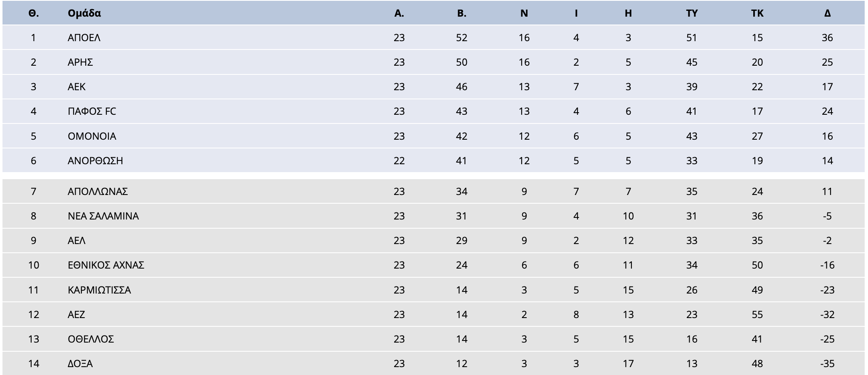Viewport: 868px width, 375px height.
Task: Select ΔΟΞΑ in last place
Action: (x=80, y=364)
